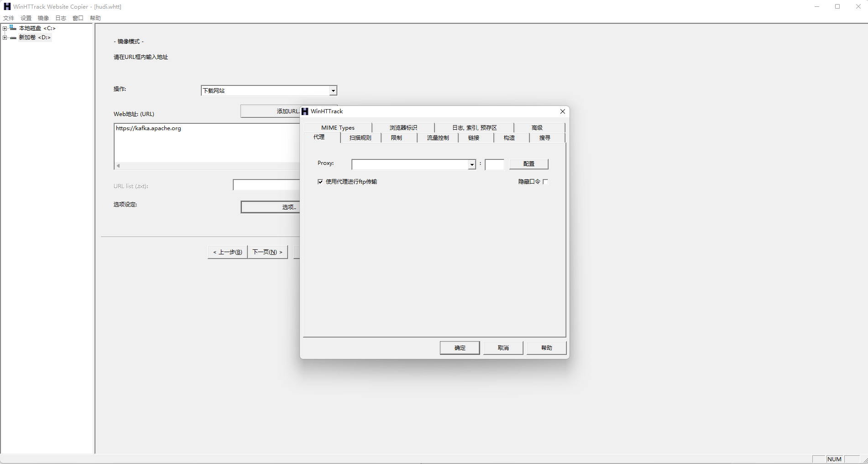This screenshot has width=868, height=464.
Task: Click the dialog's 帮助 button
Action: click(547, 348)
